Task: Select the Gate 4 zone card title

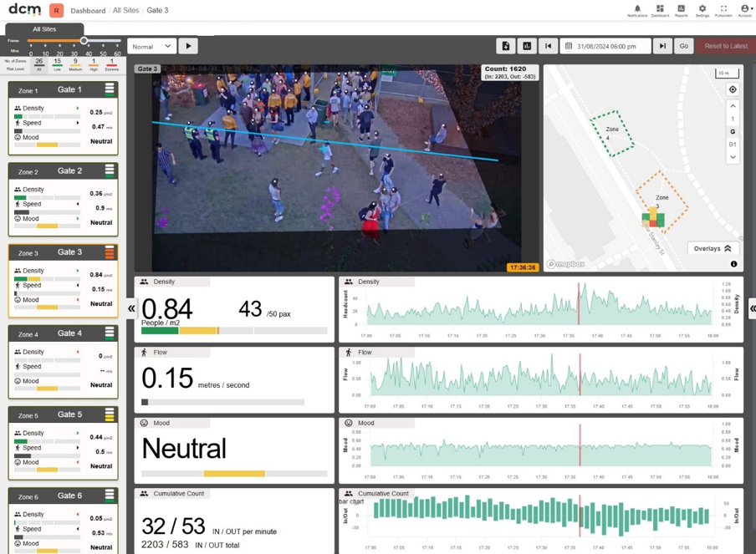Action: click(70, 333)
